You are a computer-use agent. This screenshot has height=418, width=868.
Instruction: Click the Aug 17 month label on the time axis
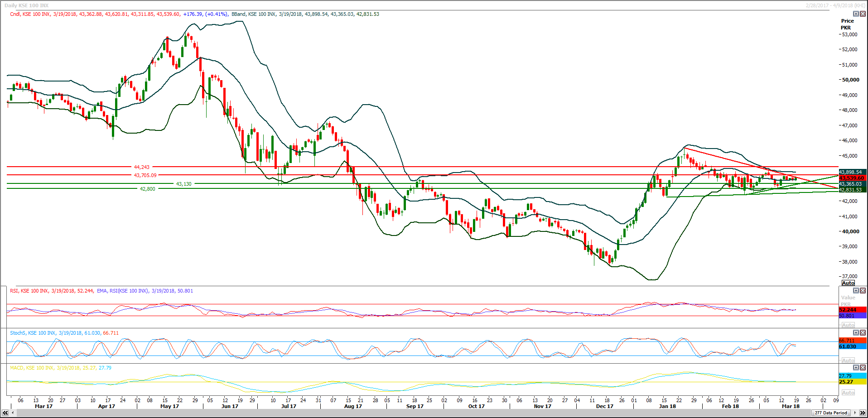click(x=353, y=406)
